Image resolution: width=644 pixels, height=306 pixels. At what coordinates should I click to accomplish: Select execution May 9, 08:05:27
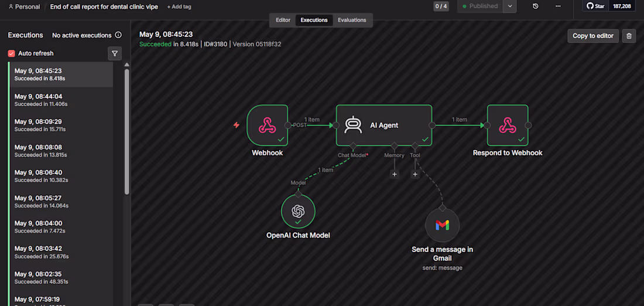[x=61, y=202]
